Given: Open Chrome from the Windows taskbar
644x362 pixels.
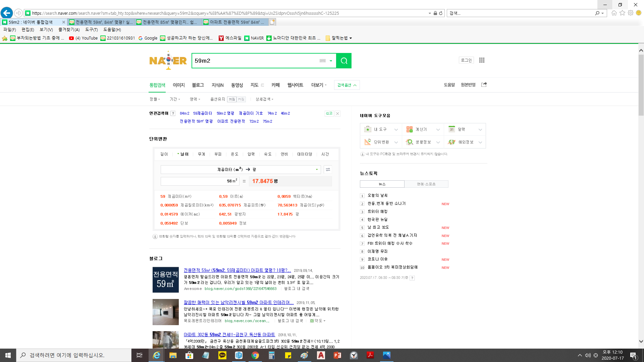Looking at the screenshot, I should click(x=255, y=355).
